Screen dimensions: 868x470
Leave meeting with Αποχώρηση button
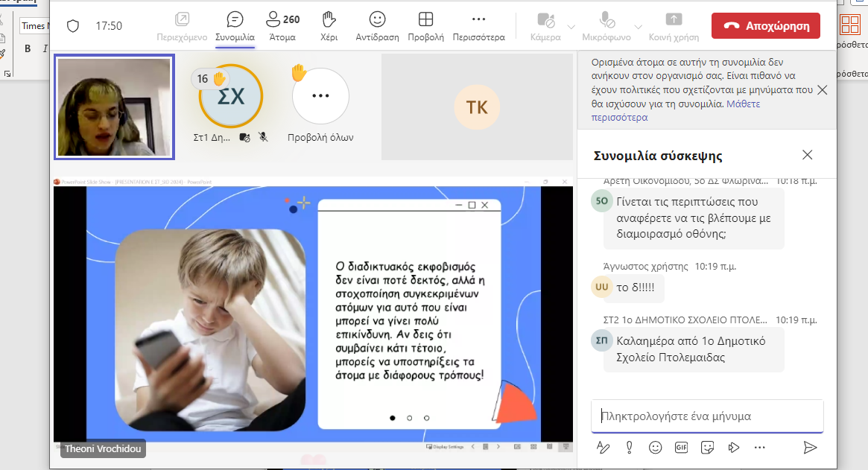pyautogui.click(x=766, y=26)
